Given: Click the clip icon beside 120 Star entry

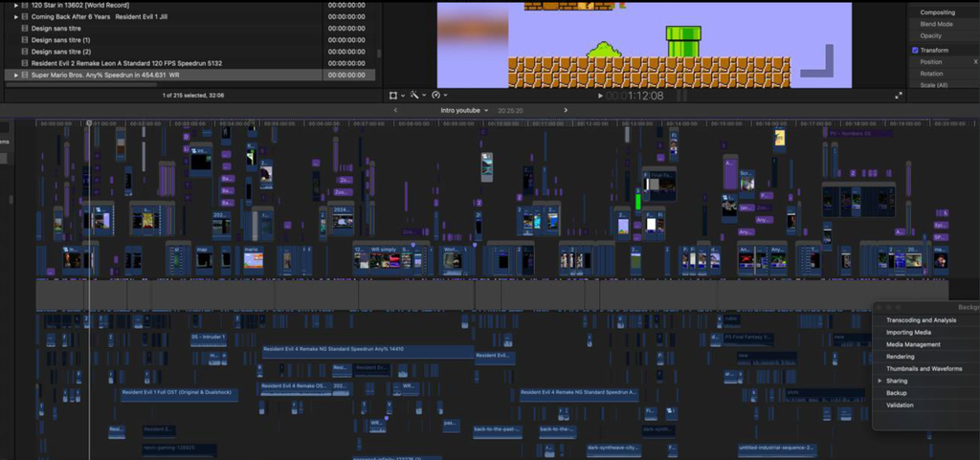Looking at the screenshot, I should click(x=25, y=5).
